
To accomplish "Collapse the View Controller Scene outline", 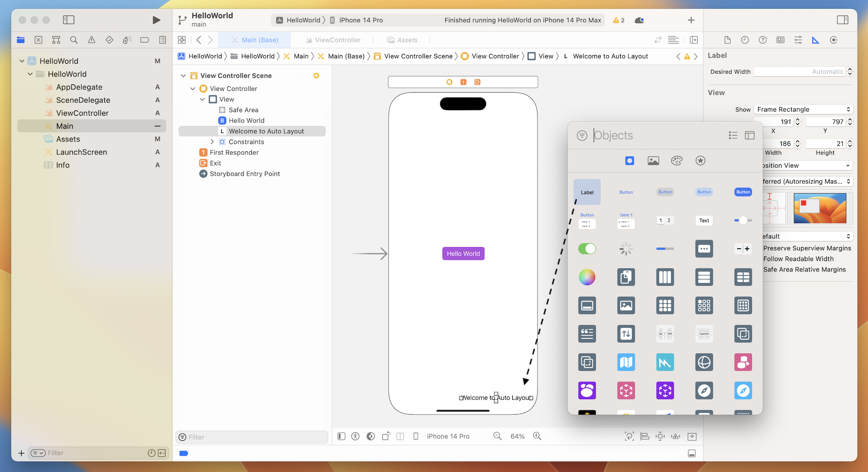I will coord(183,76).
